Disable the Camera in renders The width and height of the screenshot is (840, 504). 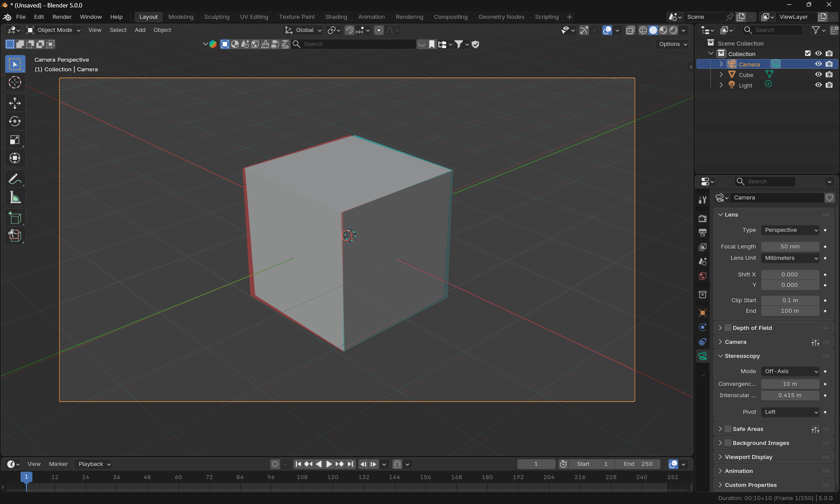point(829,64)
